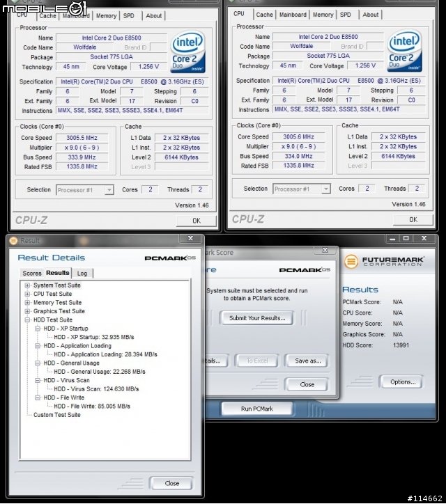The width and height of the screenshot is (446, 504).
Task: Collapse the HDD - Virus Scan node
Action: [x=38, y=381]
